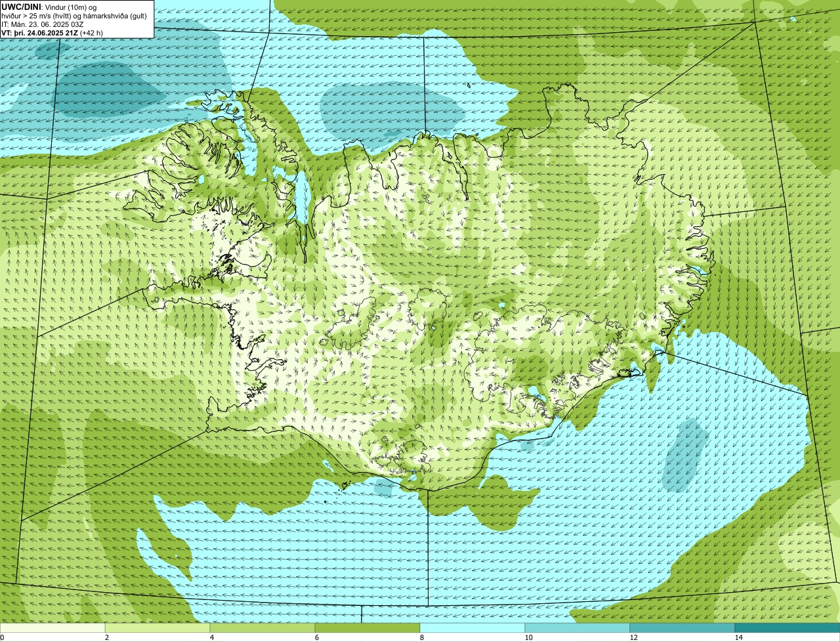Click the 10–12 m/s turquoise legend swatch
Image resolution: width=840 pixels, height=642 pixels.
[x=577, y=628]
